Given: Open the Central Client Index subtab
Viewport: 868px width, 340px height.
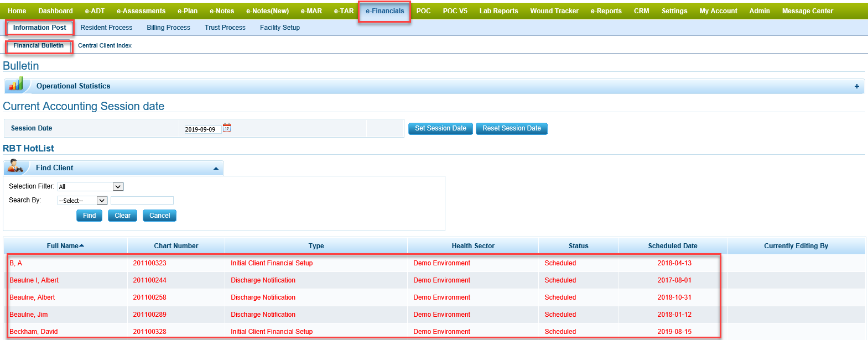Looking at the screenshot, I should tap(105, 46).
